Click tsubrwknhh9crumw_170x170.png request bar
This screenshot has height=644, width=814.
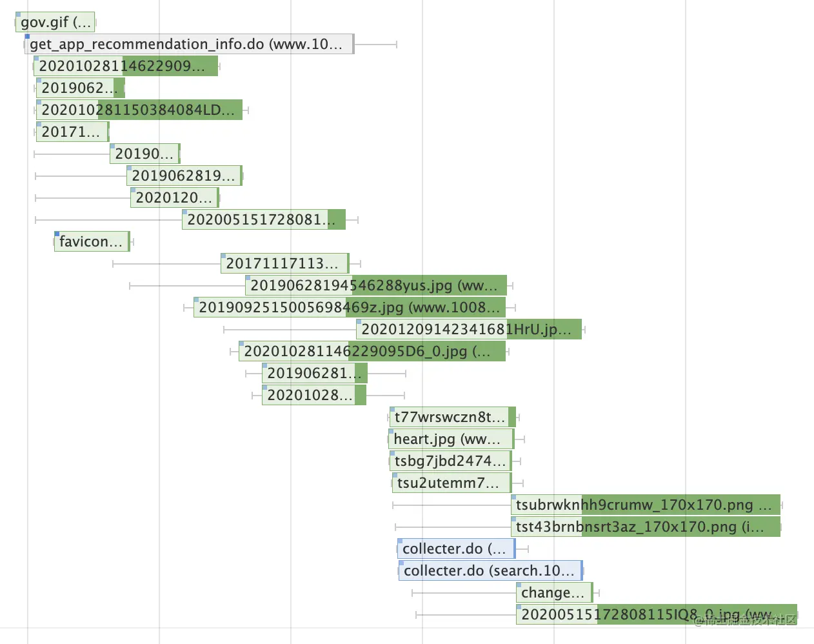[646, 505]
